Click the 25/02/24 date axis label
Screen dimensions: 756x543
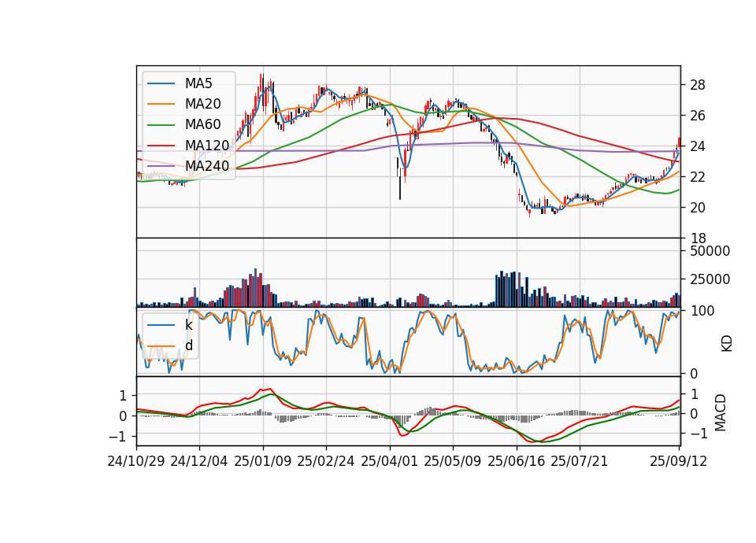(x=326, y=461)
